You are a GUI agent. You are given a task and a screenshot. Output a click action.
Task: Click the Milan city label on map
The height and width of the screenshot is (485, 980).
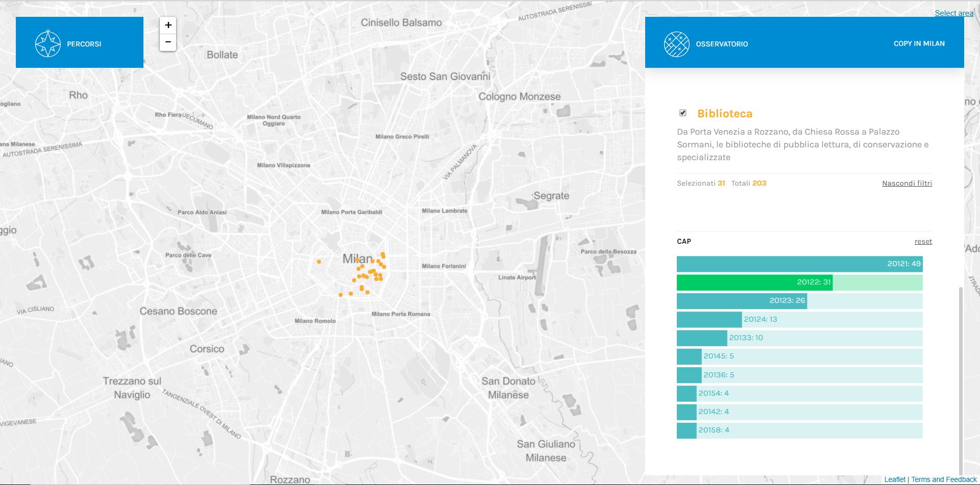click(x=357, y=259)
